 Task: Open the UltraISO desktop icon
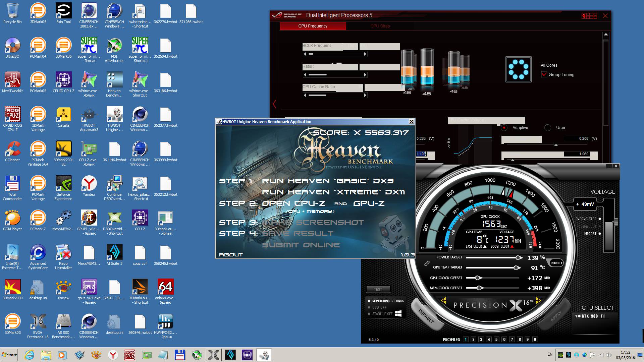coord(12,48)
